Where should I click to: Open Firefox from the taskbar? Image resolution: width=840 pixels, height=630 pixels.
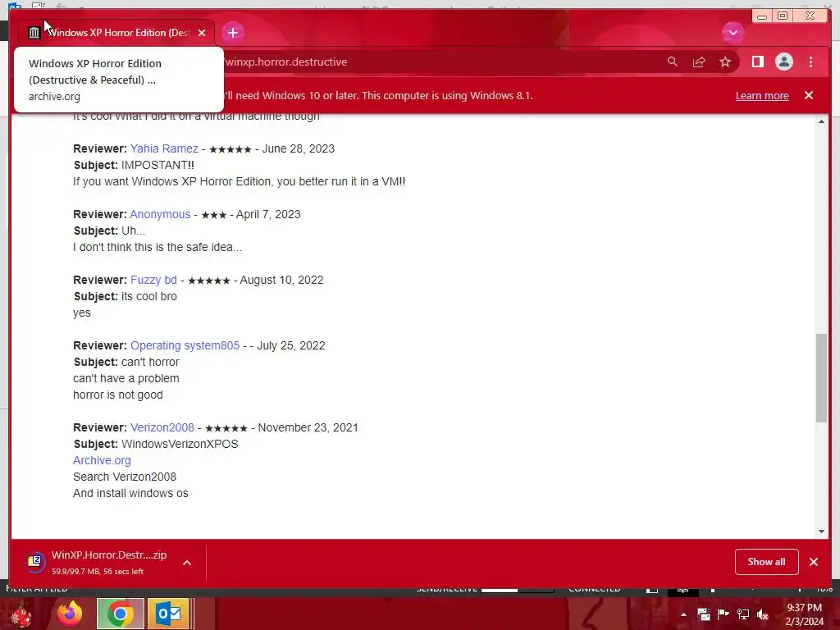[71, 614]
